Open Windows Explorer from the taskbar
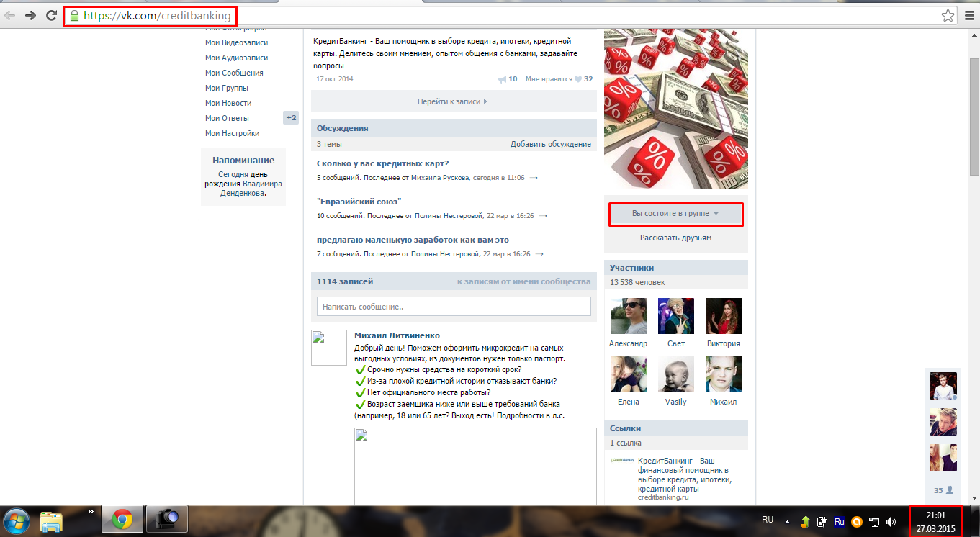Viewport: 980px width, 537px height. [x=50, y=520]
